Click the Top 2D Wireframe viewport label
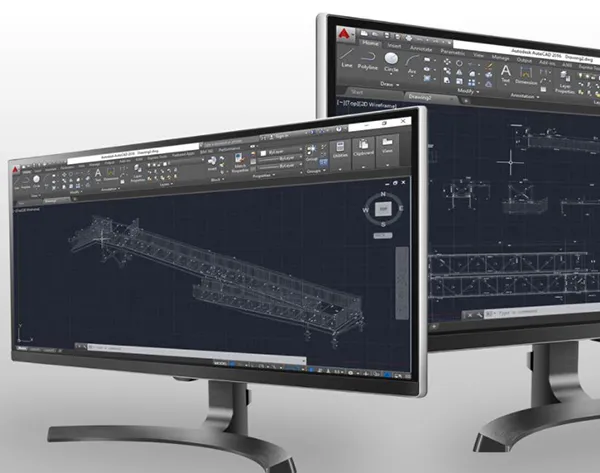Viewport: 600px width, 473px height. click(x=367, y=104)
